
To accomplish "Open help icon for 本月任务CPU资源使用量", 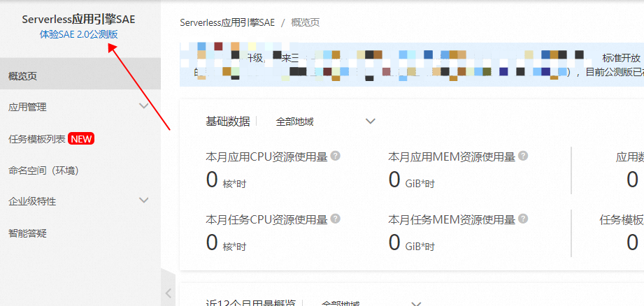I will (336, 219).
